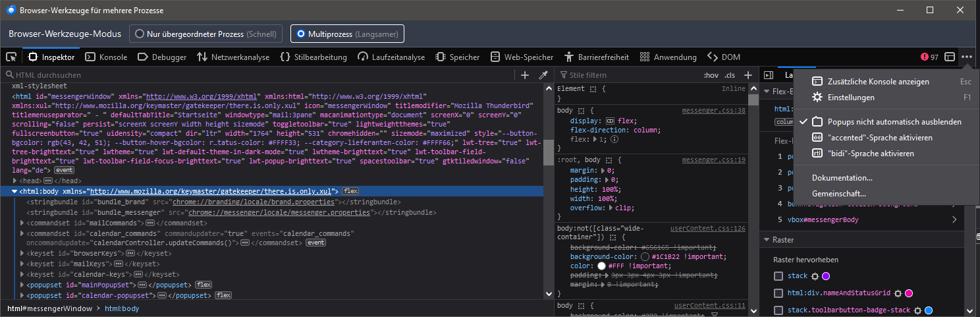Toggle the sidebar pane collapse icon

pos(768,75)
